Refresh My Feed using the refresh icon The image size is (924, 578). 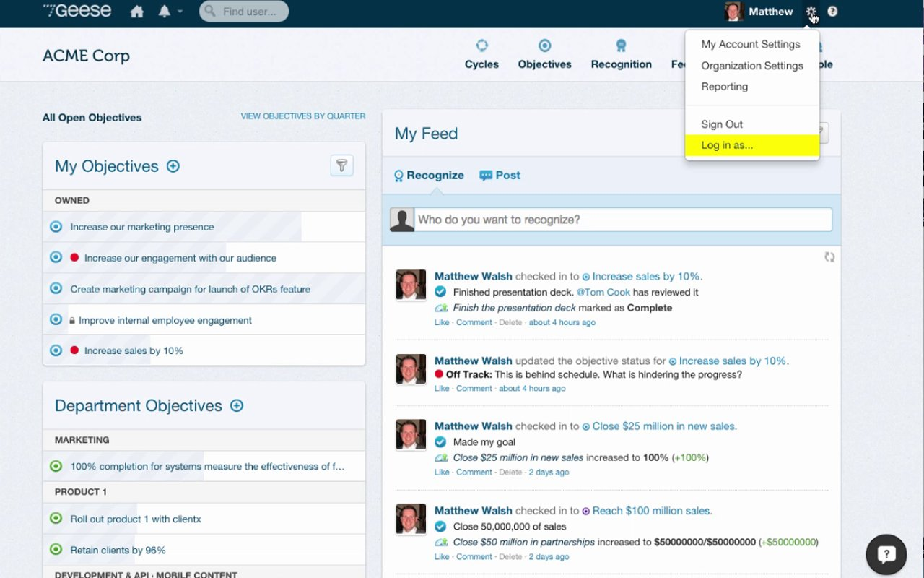click(x=829, y=256)
